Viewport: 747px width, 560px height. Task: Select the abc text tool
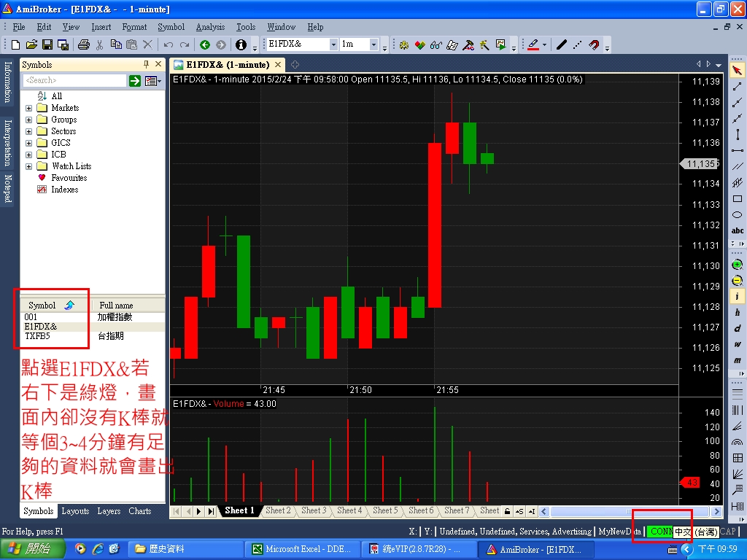pos(737,230)
